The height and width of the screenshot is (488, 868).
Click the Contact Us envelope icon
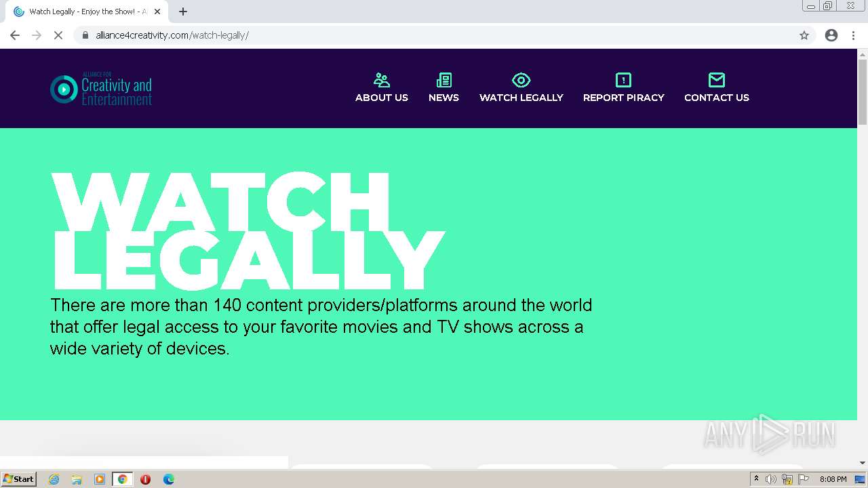tap(717, 80)
